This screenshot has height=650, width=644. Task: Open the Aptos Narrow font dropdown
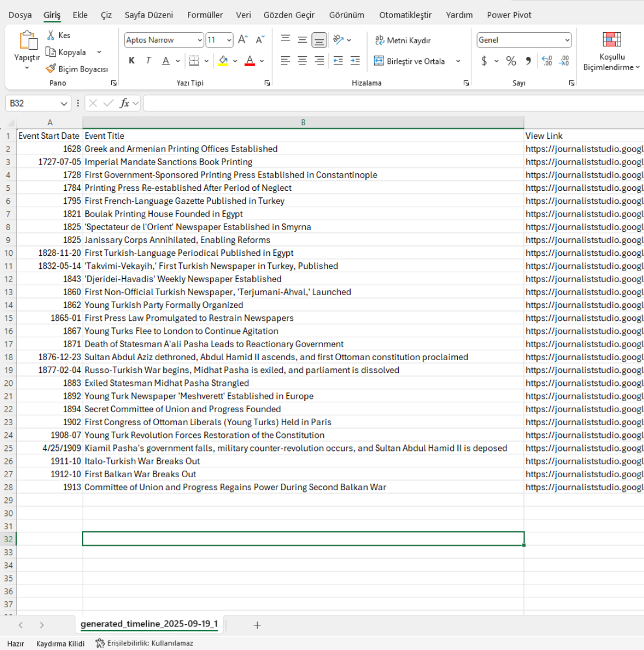[x=200, y=40]
